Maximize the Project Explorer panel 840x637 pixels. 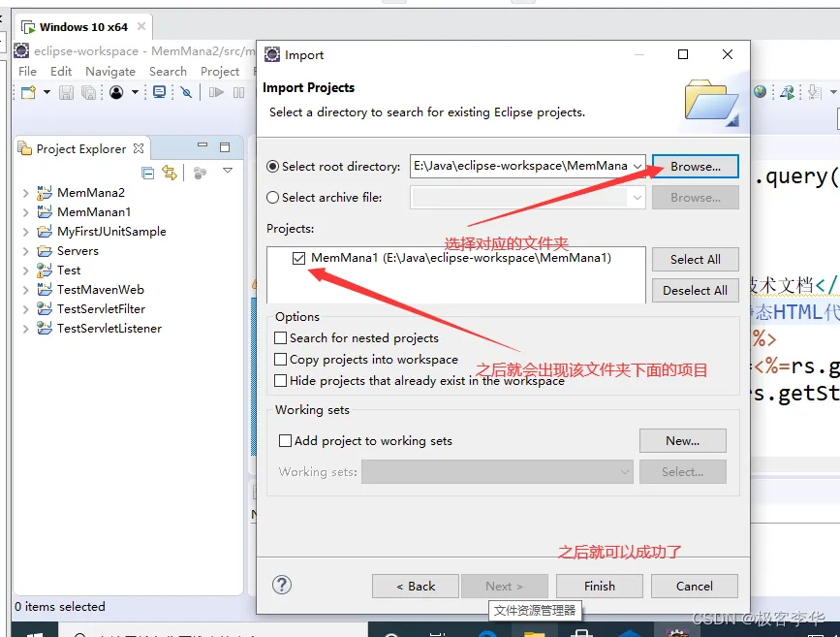pos(225,147)
